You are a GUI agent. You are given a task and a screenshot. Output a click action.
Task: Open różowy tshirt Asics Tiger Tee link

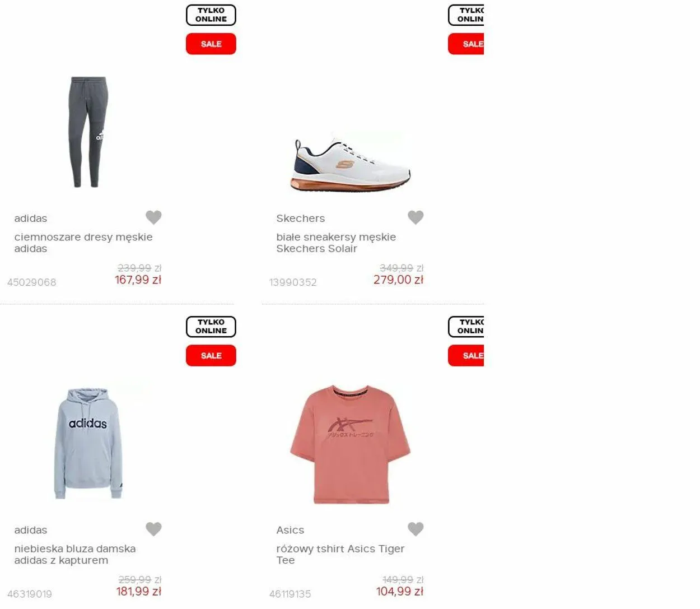click(340, 554)
